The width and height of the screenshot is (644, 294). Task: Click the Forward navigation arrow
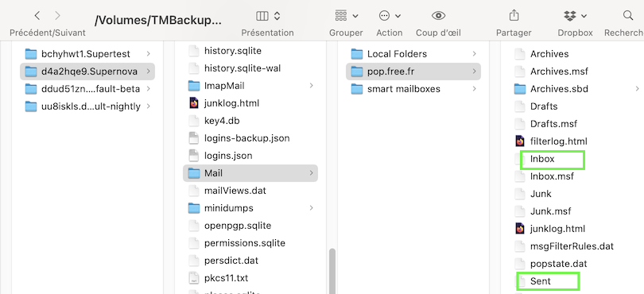(57, 16)
